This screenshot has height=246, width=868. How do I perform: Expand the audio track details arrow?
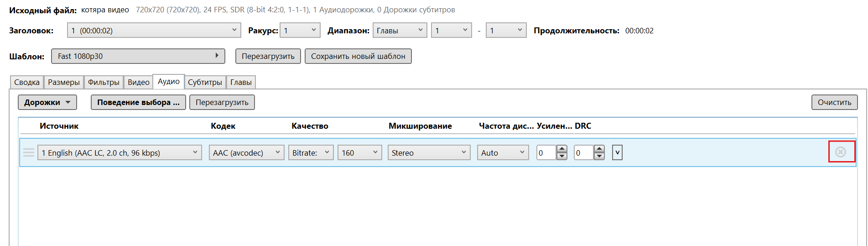[617, 152]
